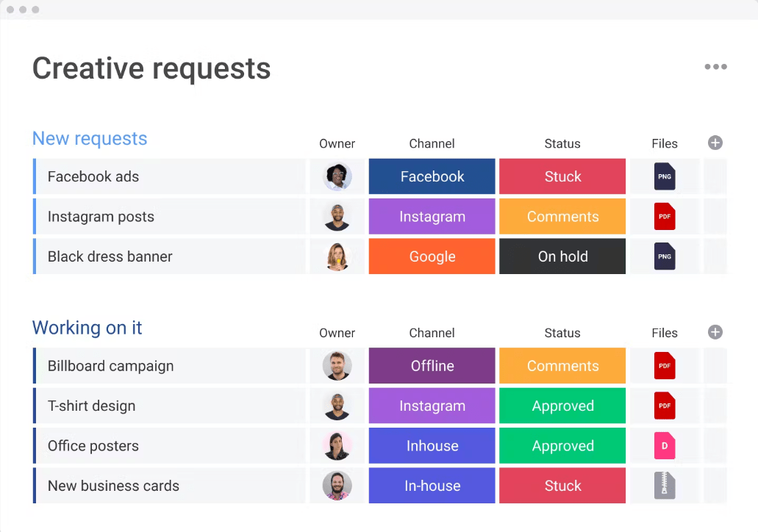The width and height of the screenshot is (758, 532).
Task: Open PNG file for Black dress banner
Action: (665, 256)
